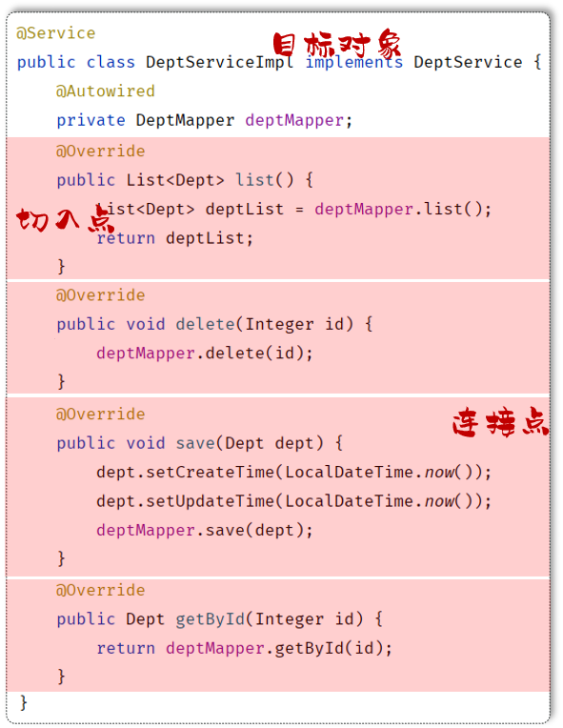The width and height of the screenshot is (563, 728).
Task: Click the getById(Integer id) method name
Action: [270, 619]
